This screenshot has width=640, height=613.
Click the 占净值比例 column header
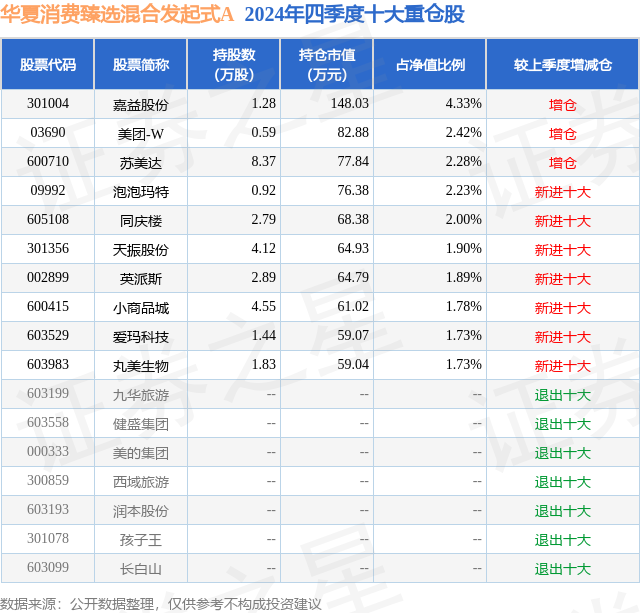[x=430, y=65]
